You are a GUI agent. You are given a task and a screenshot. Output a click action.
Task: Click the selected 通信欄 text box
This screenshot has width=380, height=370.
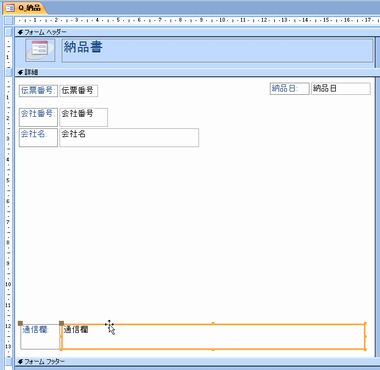pos(213,337)
